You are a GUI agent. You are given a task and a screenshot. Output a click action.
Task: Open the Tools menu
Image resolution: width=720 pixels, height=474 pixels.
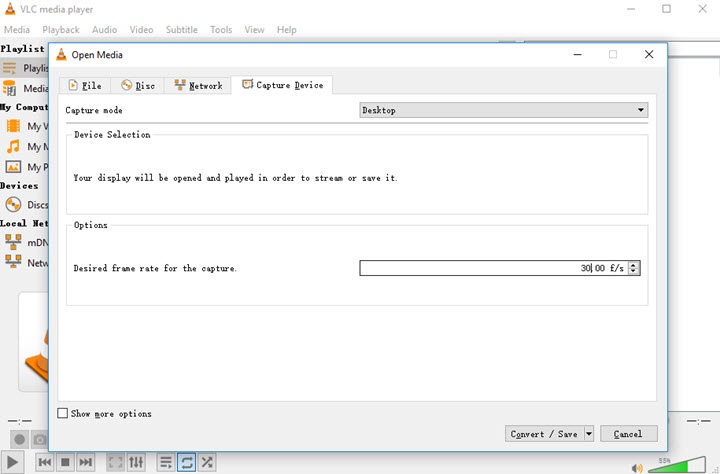point(221,30)
